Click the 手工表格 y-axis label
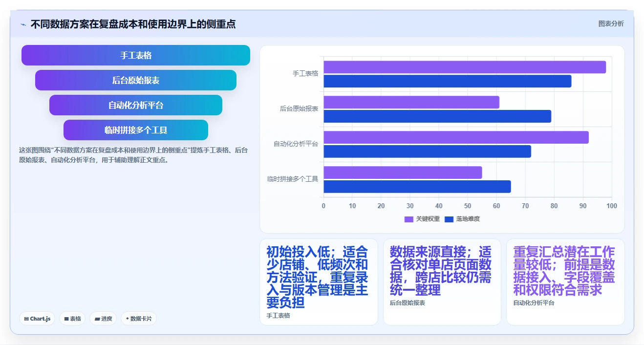 coord(305,73)
